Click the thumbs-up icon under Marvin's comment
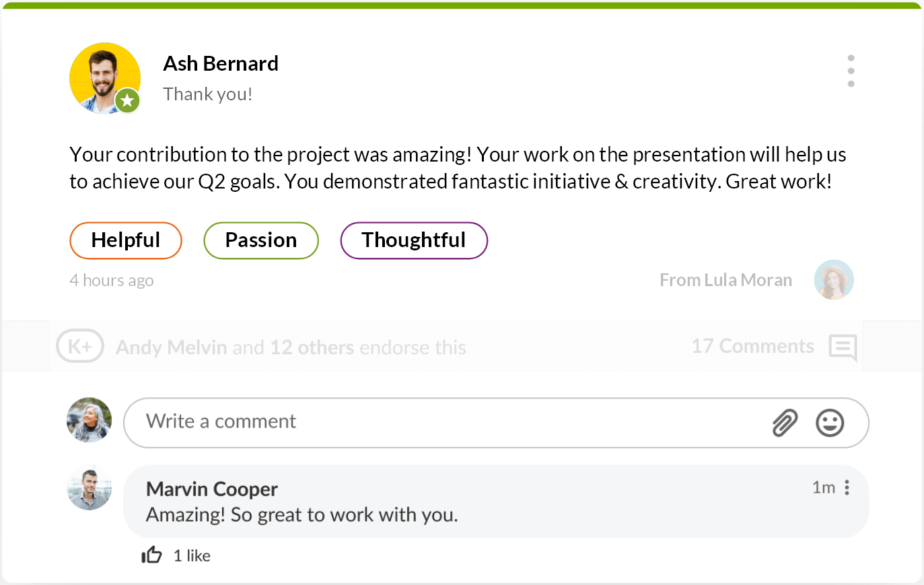 (x=151, y=555)
